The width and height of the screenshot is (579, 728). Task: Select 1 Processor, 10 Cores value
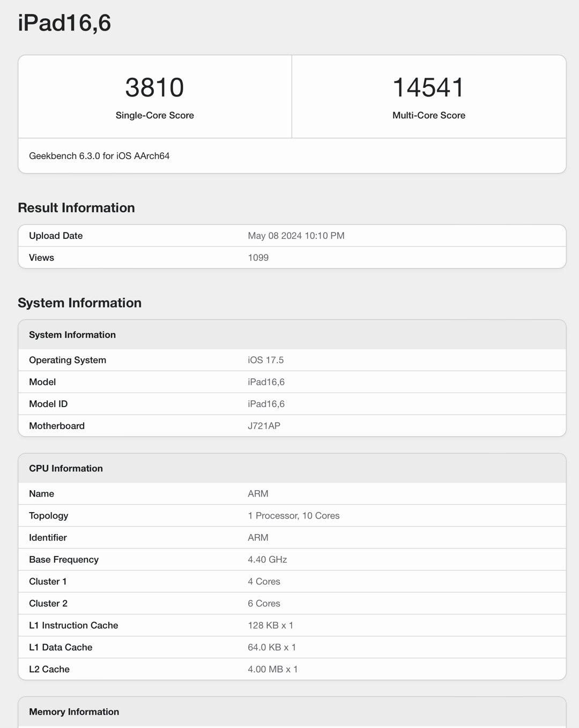pyautogui.click(x=293, y=516)
